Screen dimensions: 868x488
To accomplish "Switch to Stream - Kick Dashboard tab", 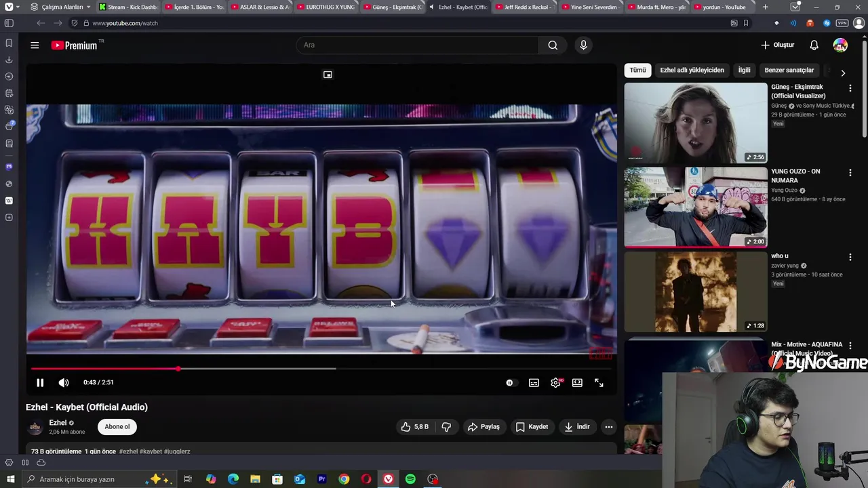I will click(x=127, y=7).
